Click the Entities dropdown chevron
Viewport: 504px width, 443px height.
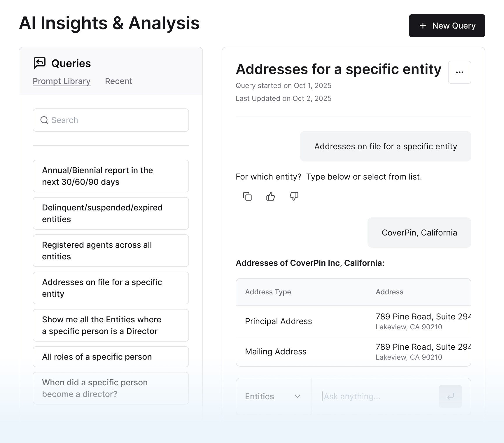297,396
